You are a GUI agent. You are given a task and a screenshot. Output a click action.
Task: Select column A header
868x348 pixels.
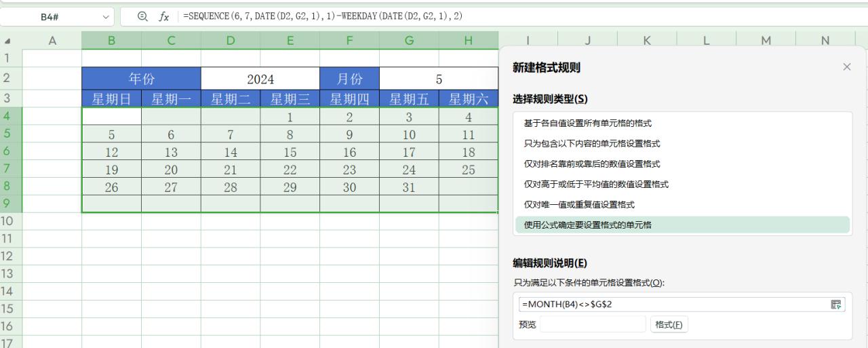coord(52,41)
